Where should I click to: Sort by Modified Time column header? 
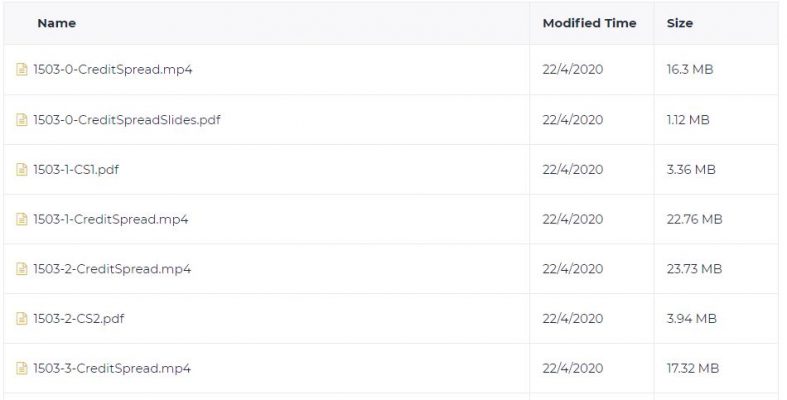[x=589, y=23]
